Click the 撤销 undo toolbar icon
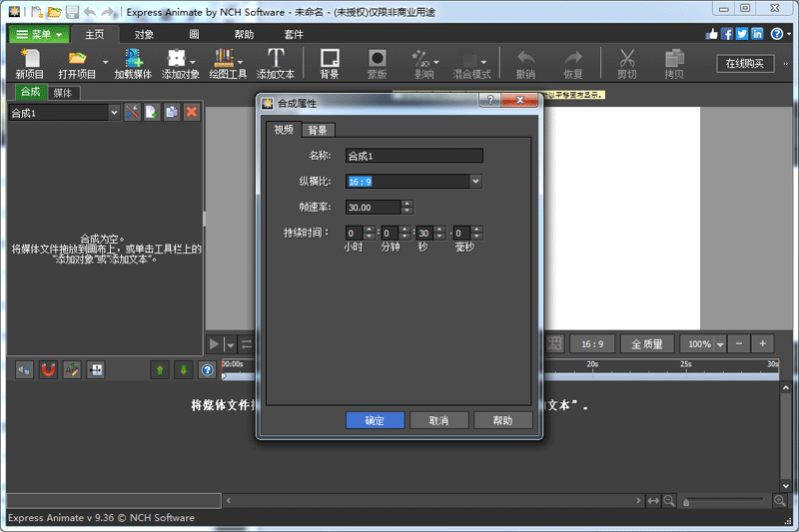The width and height of the screenshot is (799, 532). tap(525, 58)
